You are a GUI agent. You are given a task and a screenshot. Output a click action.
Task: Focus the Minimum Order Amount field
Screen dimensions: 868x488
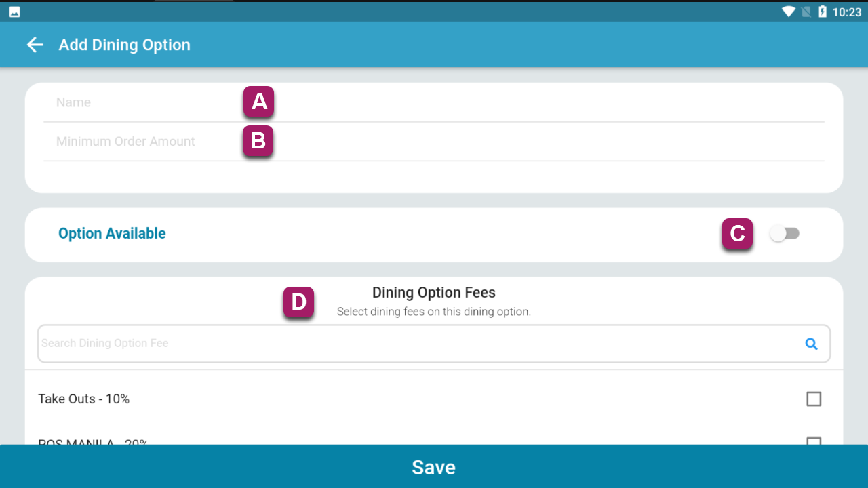434,142
